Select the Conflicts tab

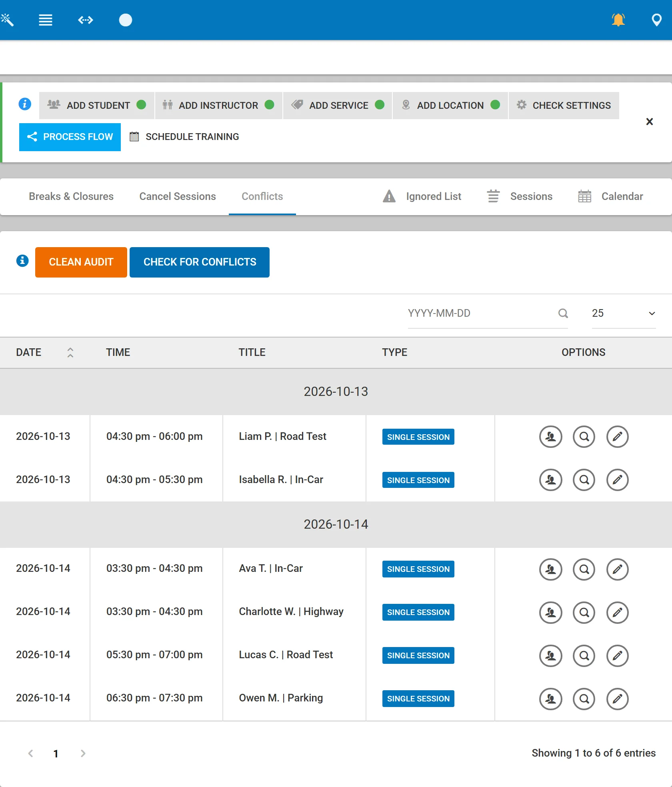tap(262, 196)
